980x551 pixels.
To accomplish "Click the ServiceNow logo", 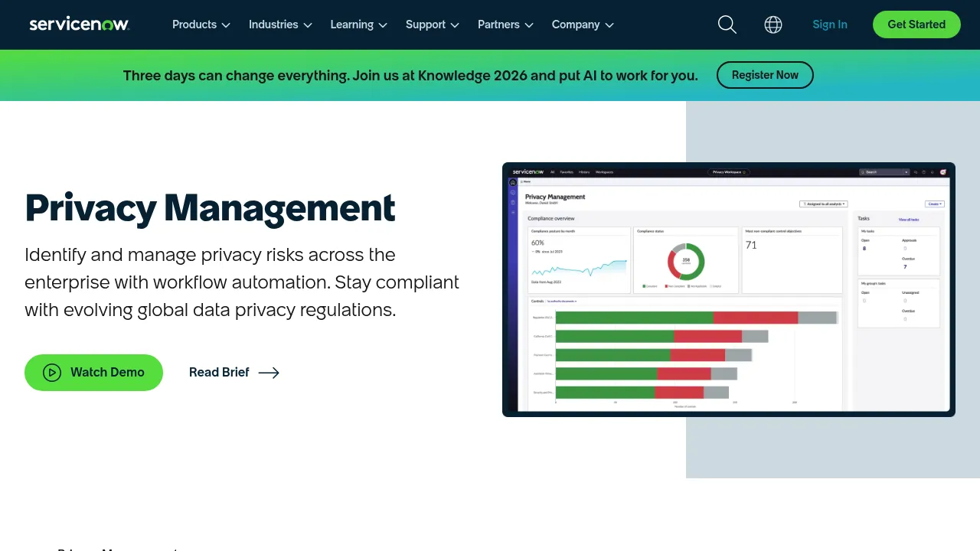I will [79, 24].
